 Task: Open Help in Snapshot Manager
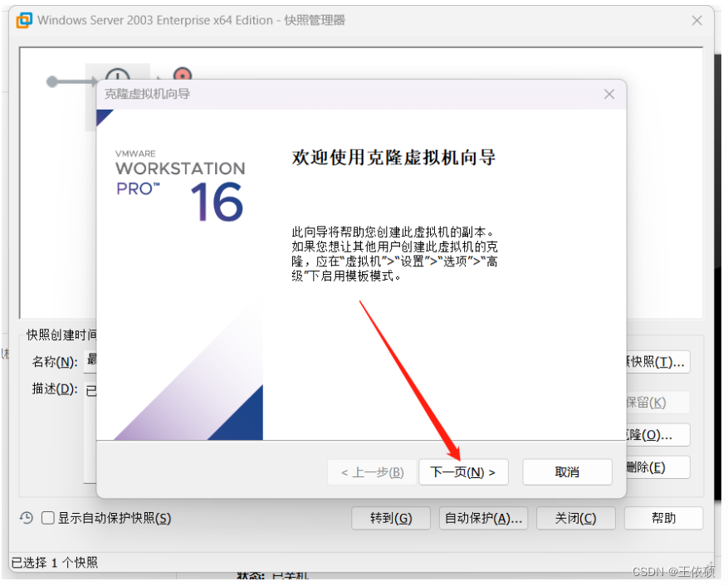[663, 518]
